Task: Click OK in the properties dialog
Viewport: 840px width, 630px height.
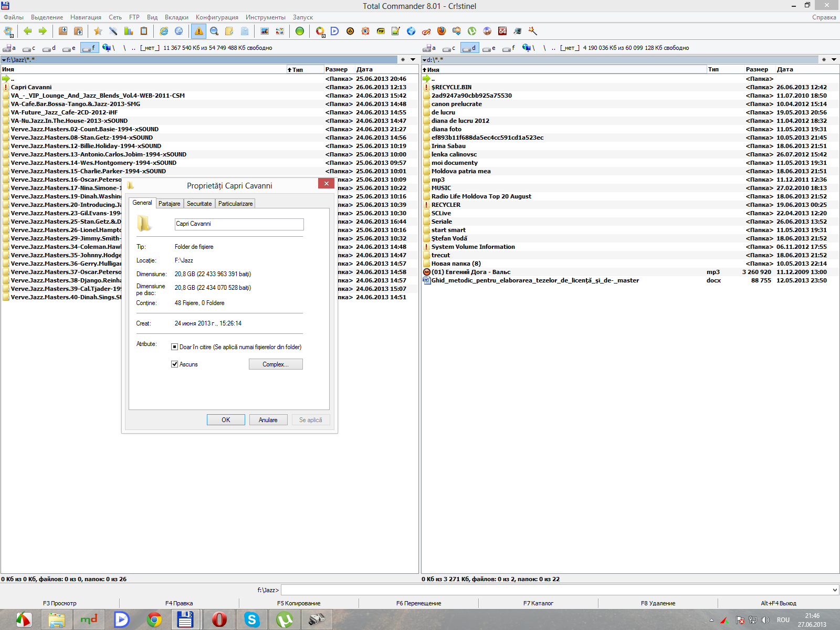Action: point(226,420)
